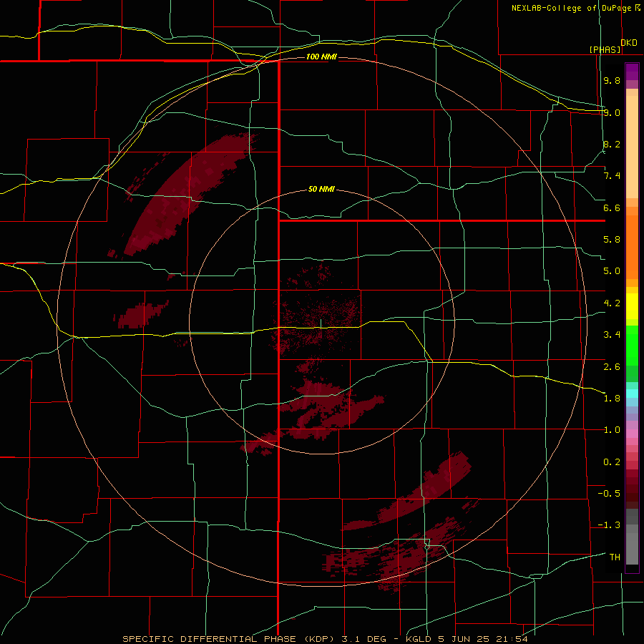The width and height of the screenshot is (644, 644).
Task: Pick the yellow segment of the color scale
Action: [x=632, y=306]
